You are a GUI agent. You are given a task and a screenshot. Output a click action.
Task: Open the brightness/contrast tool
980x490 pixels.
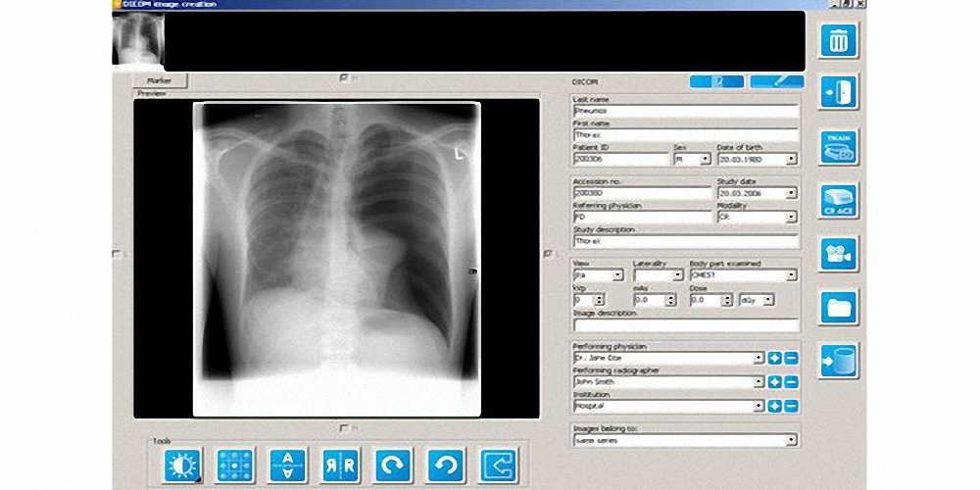(x=182, y=465)
